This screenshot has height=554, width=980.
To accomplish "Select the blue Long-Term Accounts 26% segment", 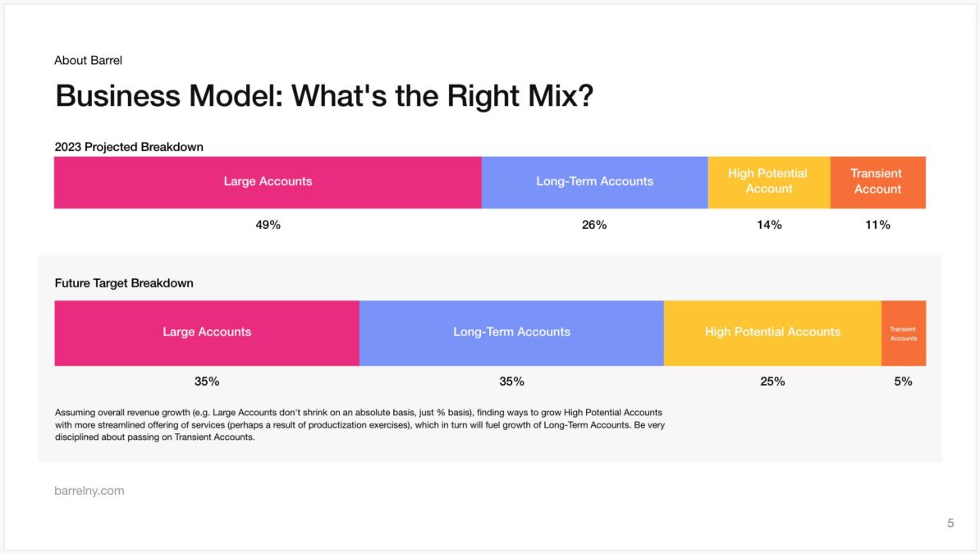I will 594,182.
